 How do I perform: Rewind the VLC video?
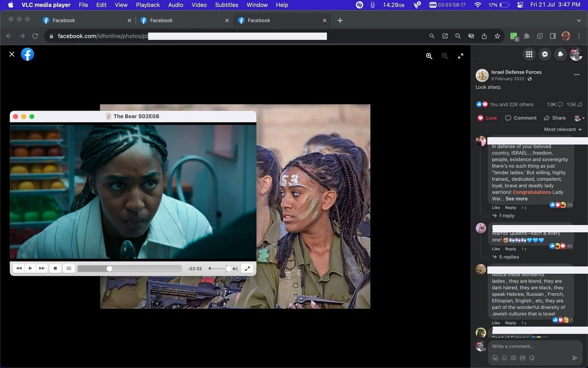tap(19, 268)
